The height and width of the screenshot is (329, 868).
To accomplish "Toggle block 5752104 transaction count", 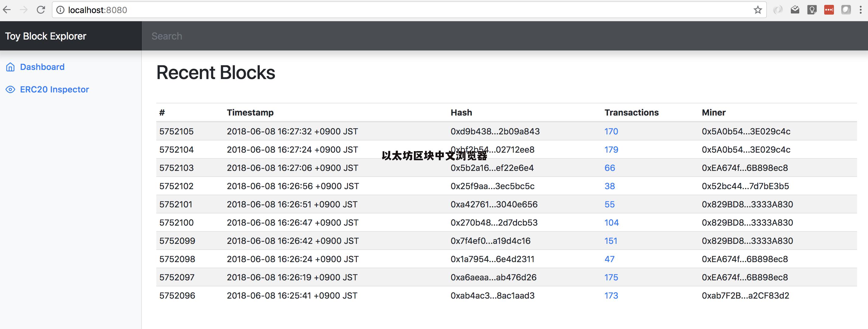I will click(612, 150).
